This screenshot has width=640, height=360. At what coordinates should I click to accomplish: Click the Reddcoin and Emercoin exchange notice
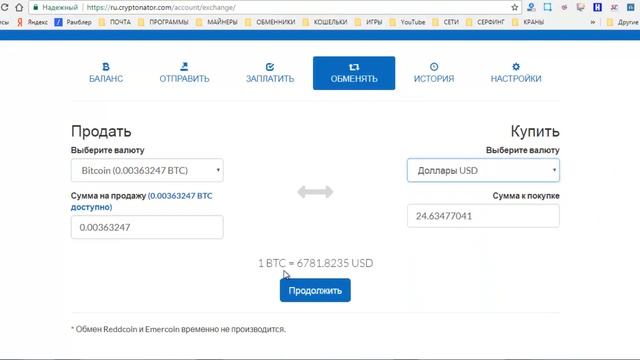pos(178,329)
